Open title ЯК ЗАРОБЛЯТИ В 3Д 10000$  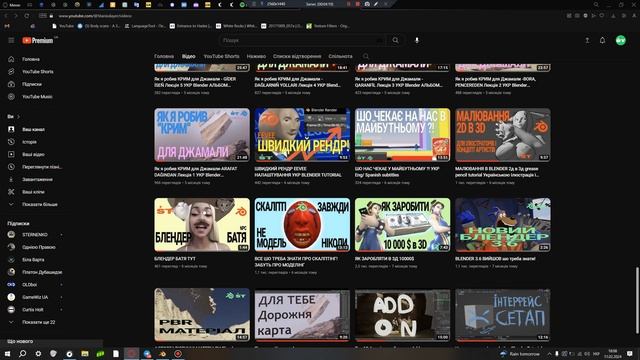click(x=384, y=259)
